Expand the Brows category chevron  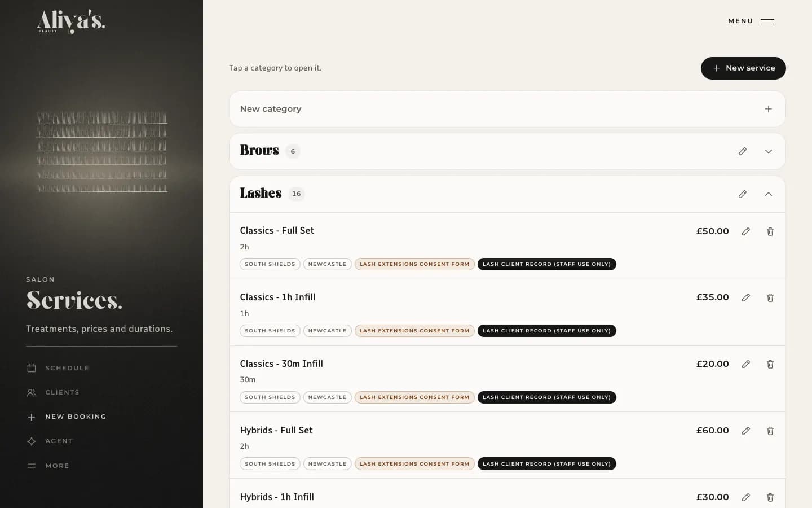(x=769, y=151)
